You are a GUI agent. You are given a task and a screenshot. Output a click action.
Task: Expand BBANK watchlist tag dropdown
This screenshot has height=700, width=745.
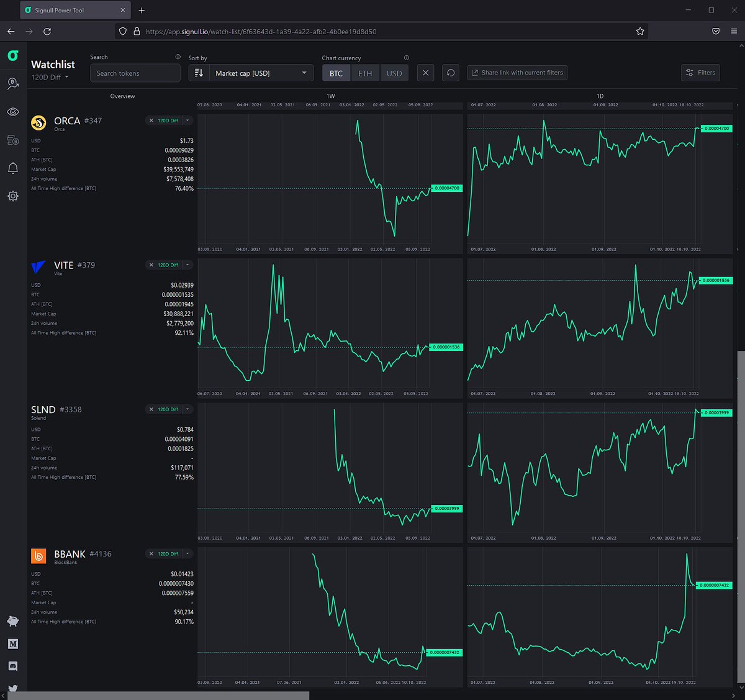point(187,553)
